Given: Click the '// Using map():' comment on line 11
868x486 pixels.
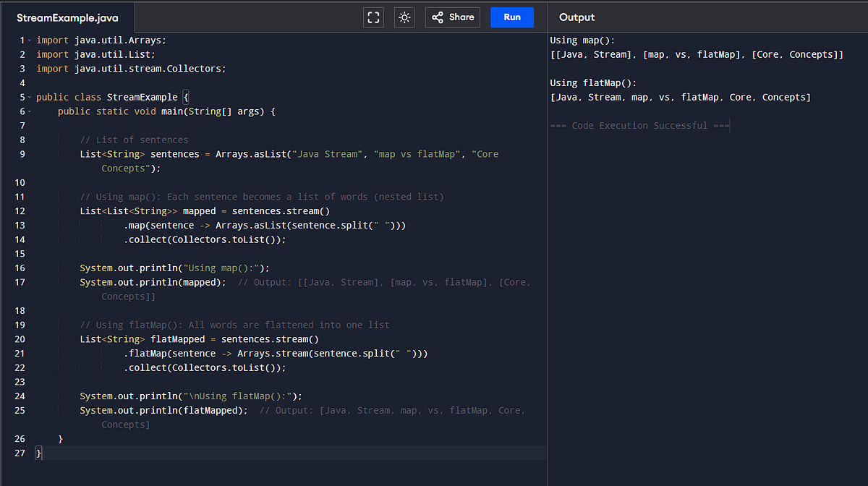Looking at the screenshot, I should (x=262, y=197).
